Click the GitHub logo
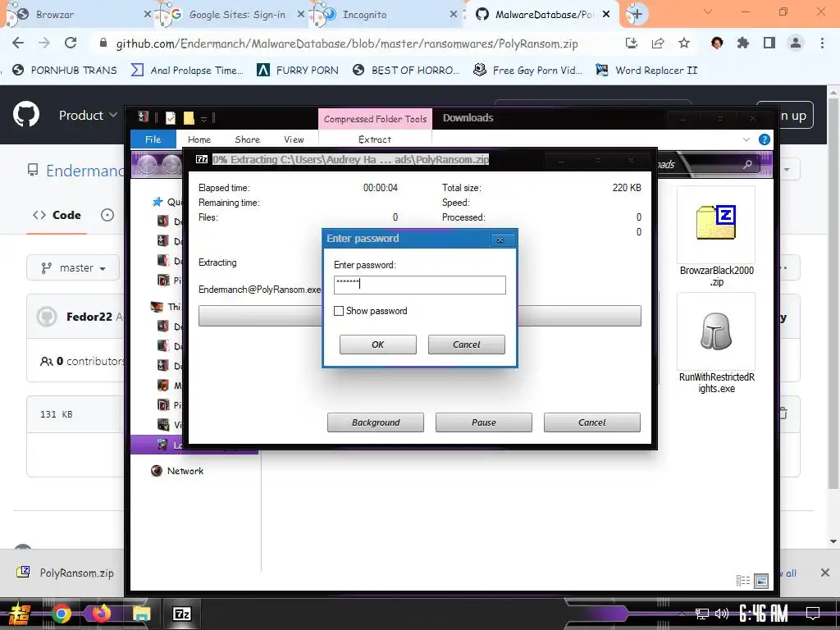Viewport: 840px width, 630px height. point(25,115)
